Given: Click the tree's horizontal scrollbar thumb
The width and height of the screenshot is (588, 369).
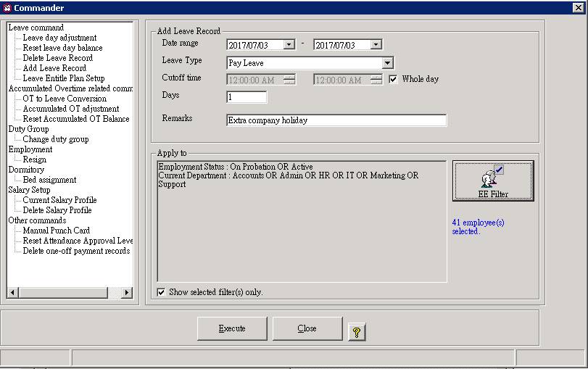Looking at the screenshot, I should tap(62, 292).
